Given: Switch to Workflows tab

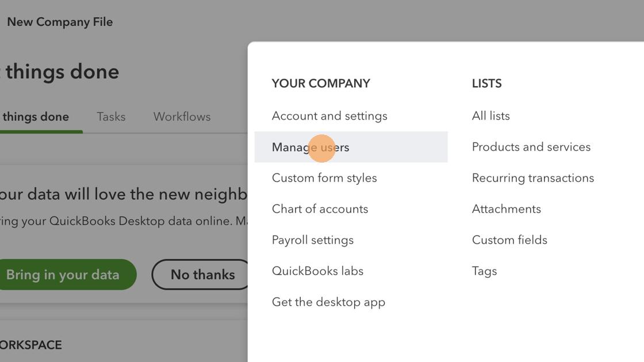Looking at the screenshot, I should coord(182,117).
